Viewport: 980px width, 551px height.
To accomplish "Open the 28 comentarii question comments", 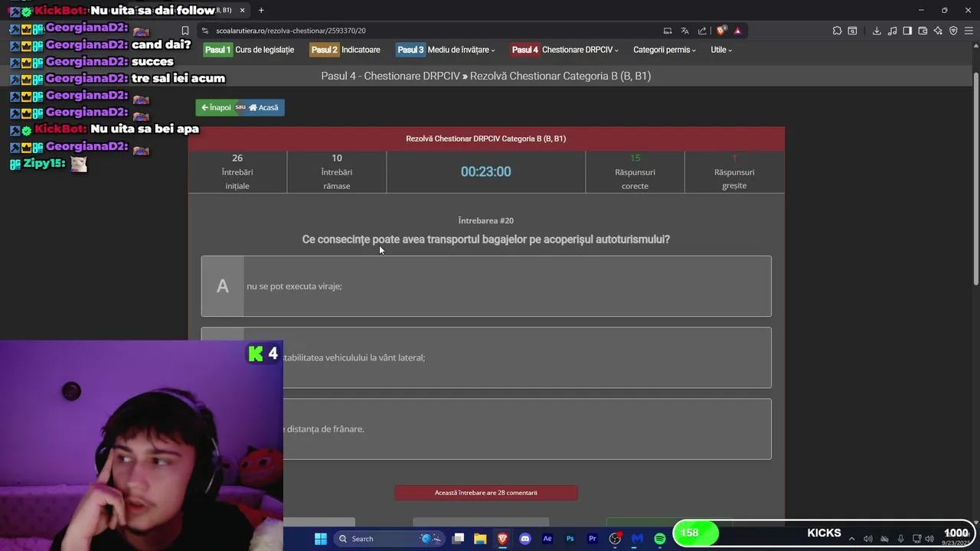I will click(x=486, y=493).
